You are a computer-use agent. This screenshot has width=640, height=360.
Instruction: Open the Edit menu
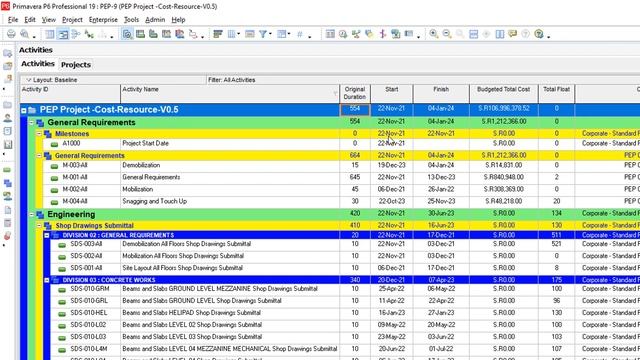point(30,20)
